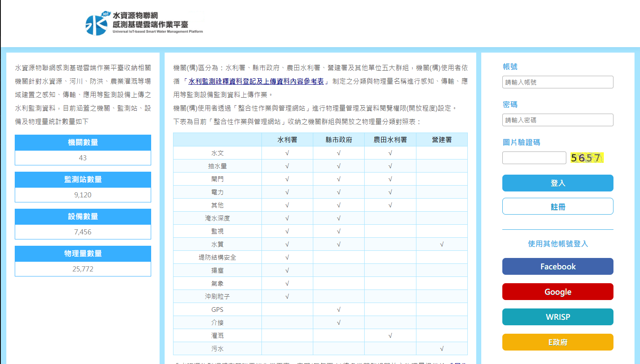Image resolution: width=640 pixels, height=364 pixels.
Task: Select the 營建署 column header
Action: tap(442, 139)
